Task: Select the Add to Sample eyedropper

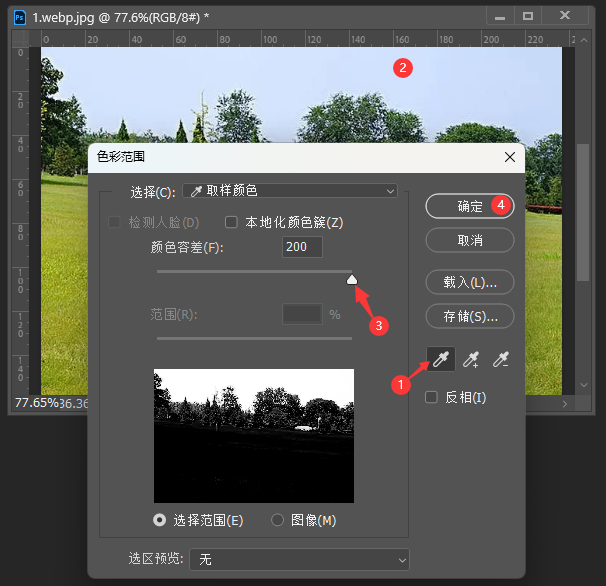Action: click(471, 359)
